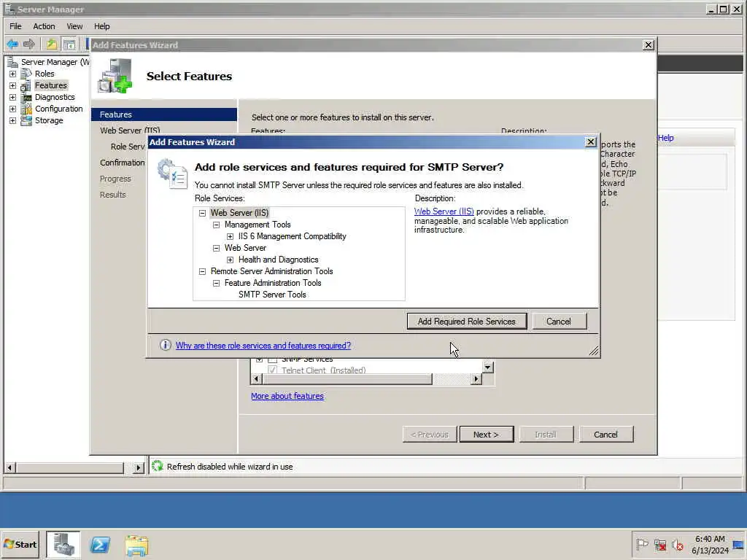Click the Action Center flag tray icon
The image size is (747, 560).
[x=642, y=544]
